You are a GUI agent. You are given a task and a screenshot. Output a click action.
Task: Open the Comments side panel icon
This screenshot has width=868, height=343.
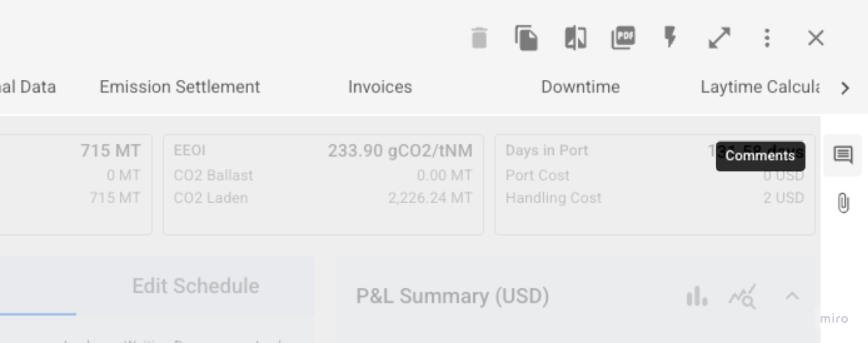843,155
